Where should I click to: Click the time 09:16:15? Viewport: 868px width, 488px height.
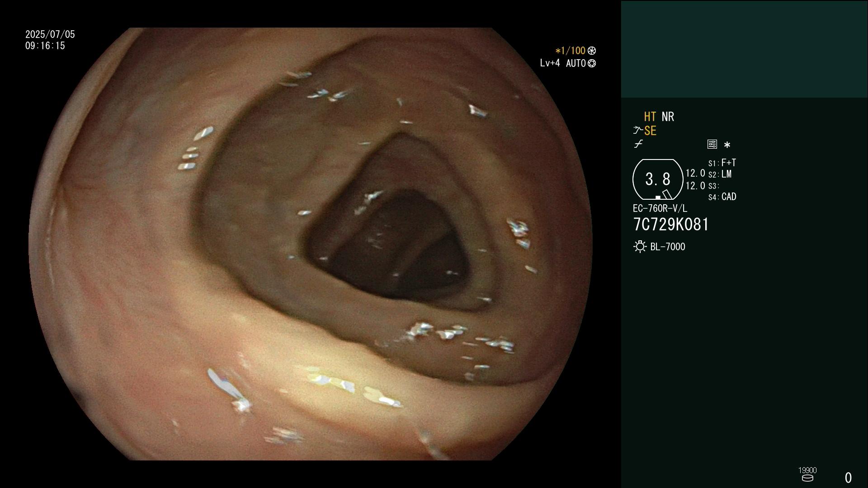(45, 46)
